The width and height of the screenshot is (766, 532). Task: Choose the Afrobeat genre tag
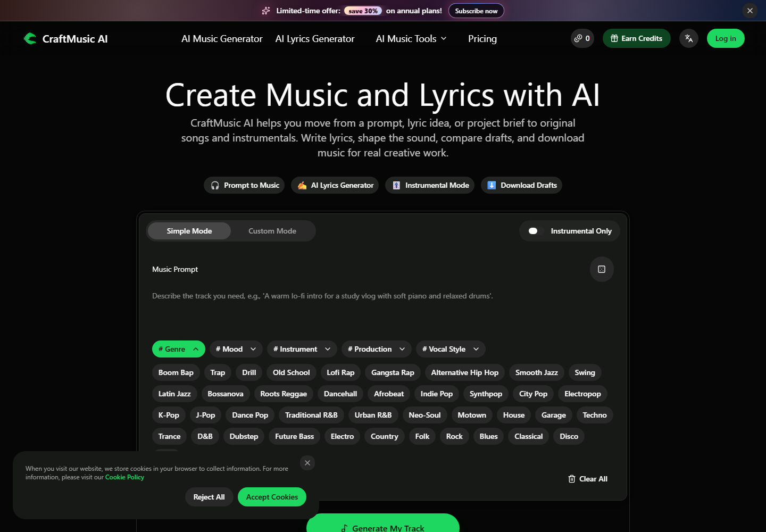tap(389, 394)
